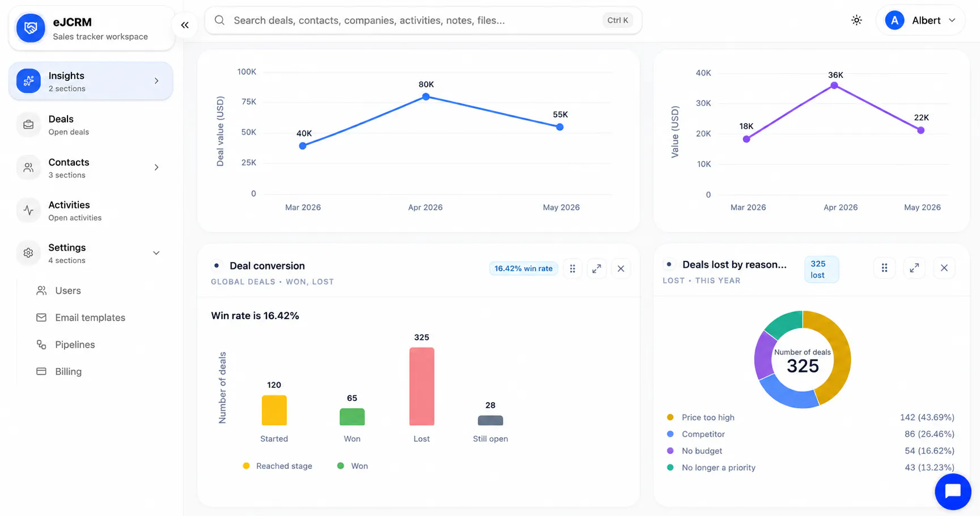Toggle light/dark theme sun icon
Viewport: 980px width, 516px height.
pos(856,20)
